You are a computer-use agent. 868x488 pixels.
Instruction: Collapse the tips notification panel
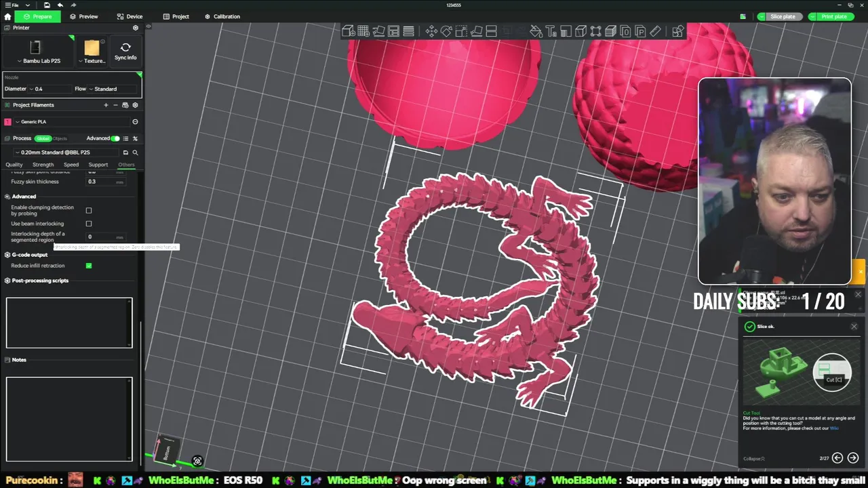(x=754, y=459)
